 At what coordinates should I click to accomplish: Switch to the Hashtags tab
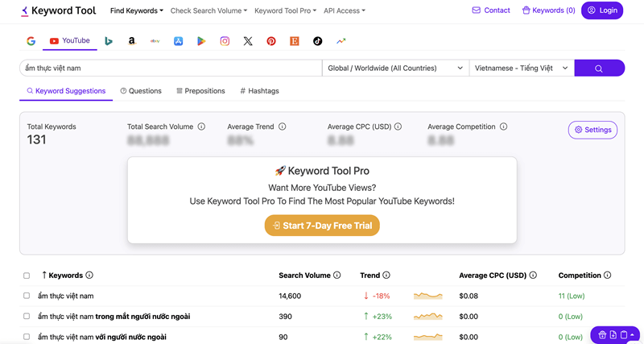259,91
